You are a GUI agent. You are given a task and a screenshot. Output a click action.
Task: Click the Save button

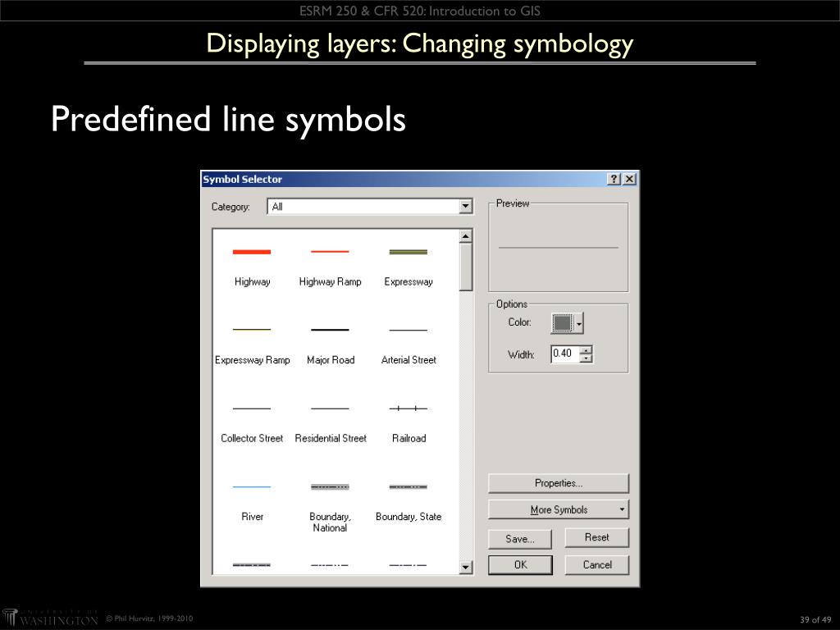click(519, 539)
